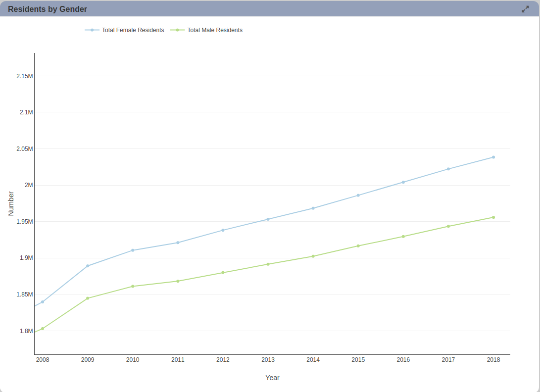Toggle Total Female Residents legend series
The width and height of the screenshot is (540, 392).
click(x=133, y=30)
